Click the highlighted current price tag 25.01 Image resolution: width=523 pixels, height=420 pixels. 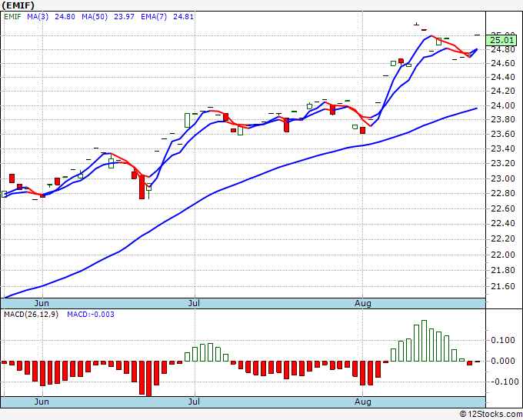(x=502, y=40)
